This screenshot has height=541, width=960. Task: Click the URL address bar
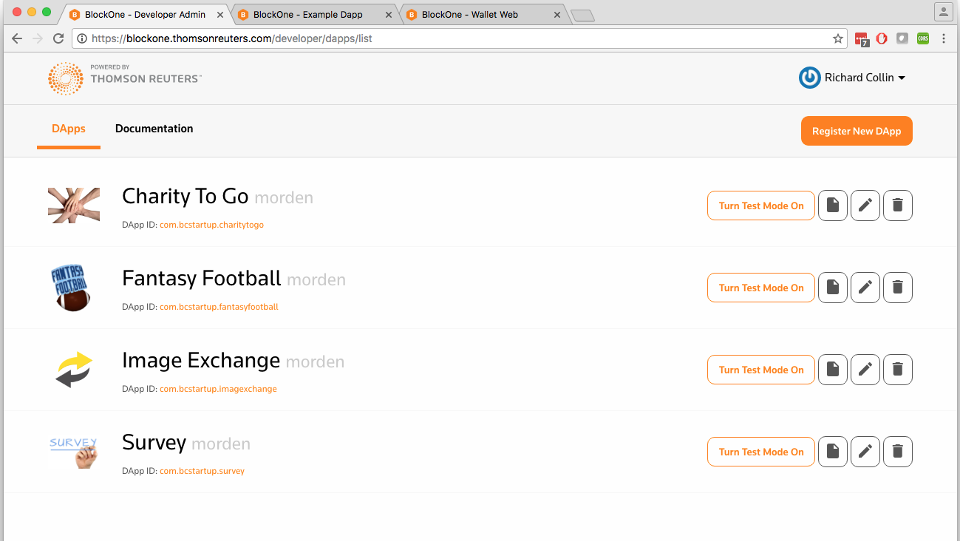[x=459, y=39]
